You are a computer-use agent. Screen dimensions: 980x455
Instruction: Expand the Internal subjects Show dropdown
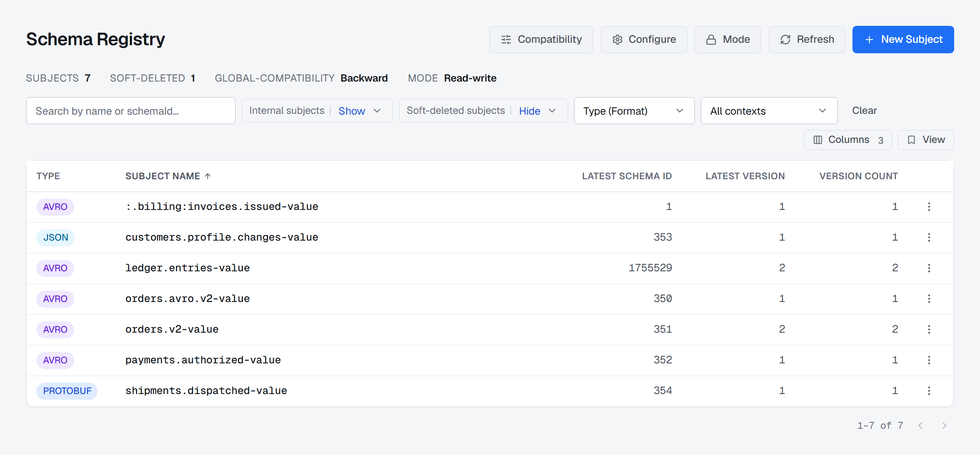pos(317,111)
